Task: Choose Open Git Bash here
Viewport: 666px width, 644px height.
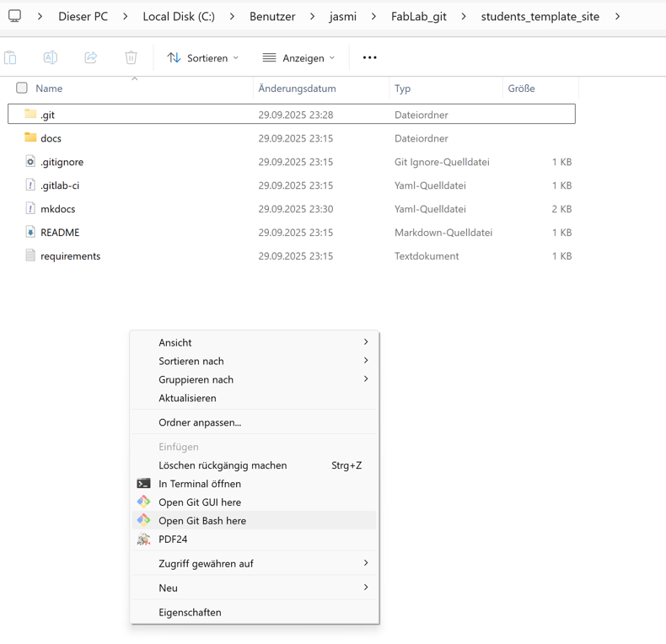Action: pyautogui.click(x=254, y=520)
